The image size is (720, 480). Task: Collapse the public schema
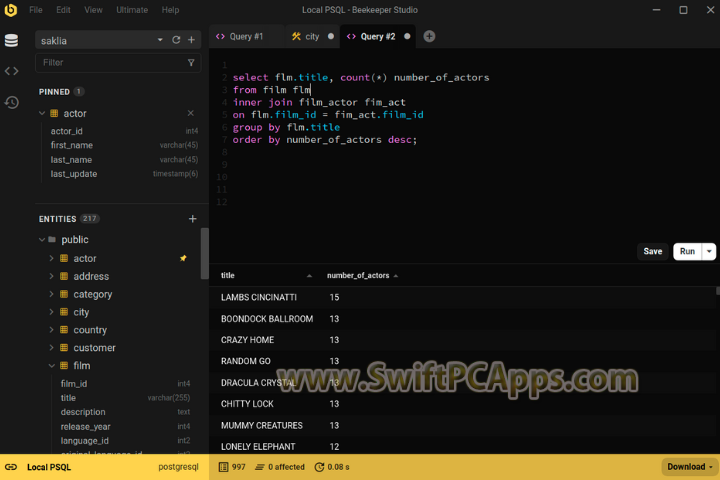coord(42,239)
